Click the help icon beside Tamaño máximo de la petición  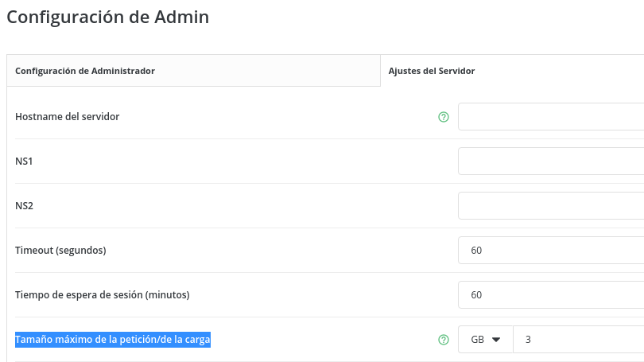[x=444, y=340]
